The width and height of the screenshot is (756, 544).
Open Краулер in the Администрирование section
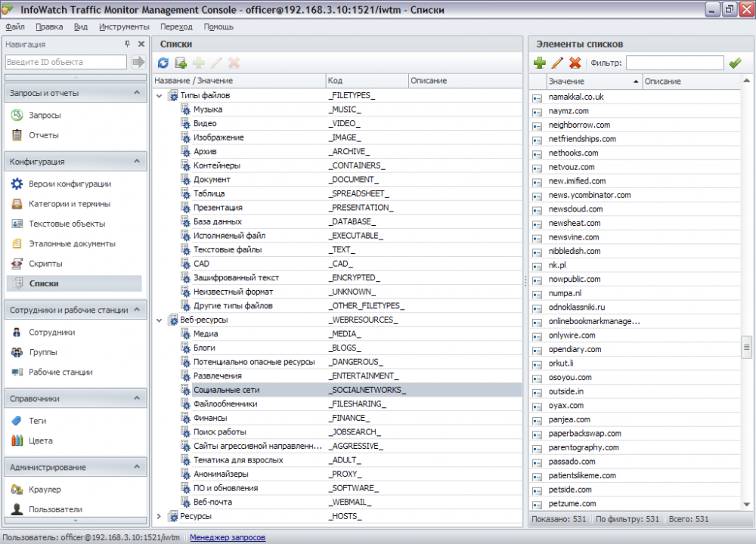pos(45,490)
